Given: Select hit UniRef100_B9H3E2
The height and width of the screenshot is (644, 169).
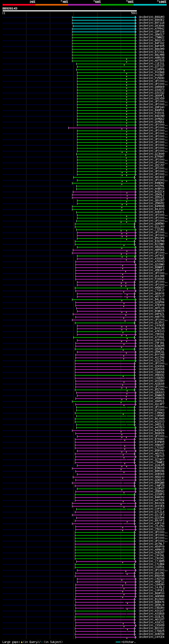Looking at the screenshot, I should (152, 20).
